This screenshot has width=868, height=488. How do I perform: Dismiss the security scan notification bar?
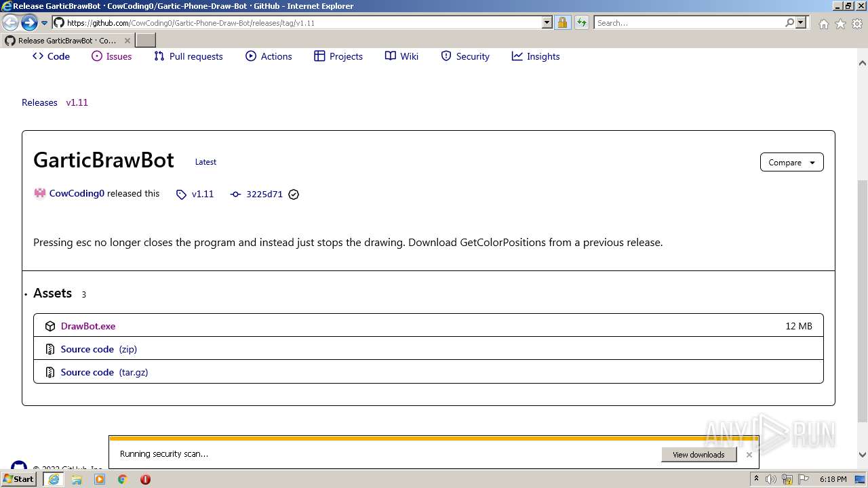tap(749, 455)
